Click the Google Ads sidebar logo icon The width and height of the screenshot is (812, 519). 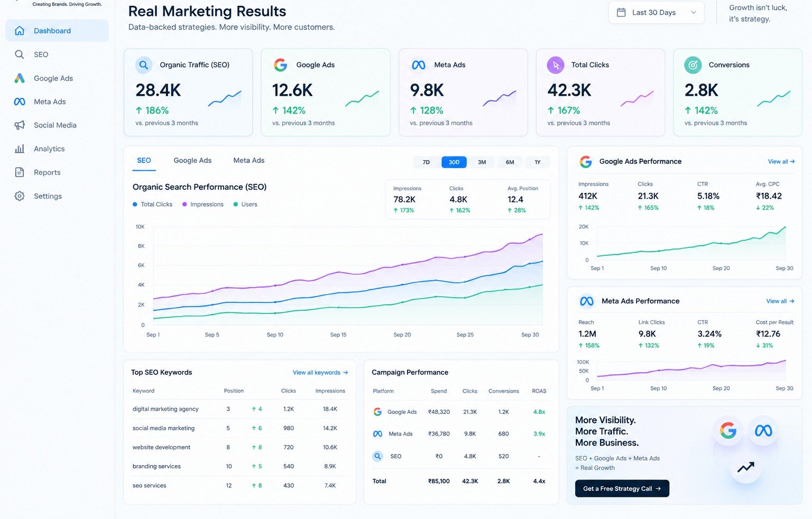[20, 78]
